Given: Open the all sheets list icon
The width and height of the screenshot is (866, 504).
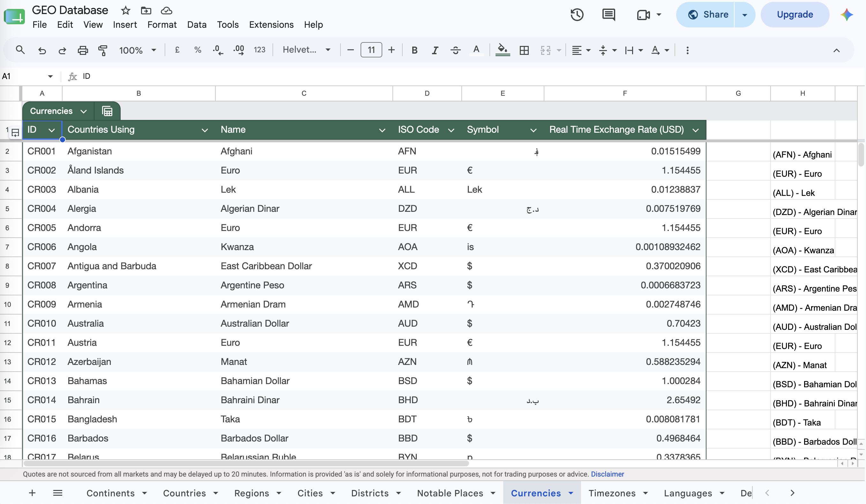Looking at the screenshot, I should tap(58, 493).
